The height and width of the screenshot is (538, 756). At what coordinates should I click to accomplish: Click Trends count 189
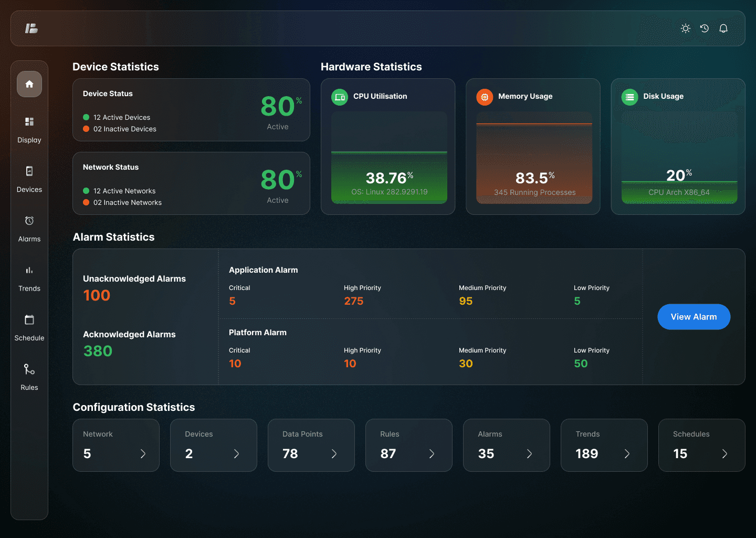click(x=587, y=453)
